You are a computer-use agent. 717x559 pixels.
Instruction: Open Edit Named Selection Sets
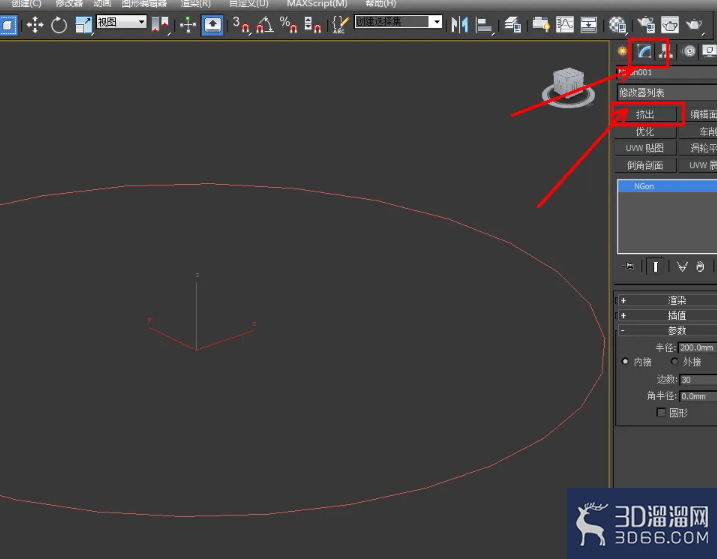(x=340, y=25)
